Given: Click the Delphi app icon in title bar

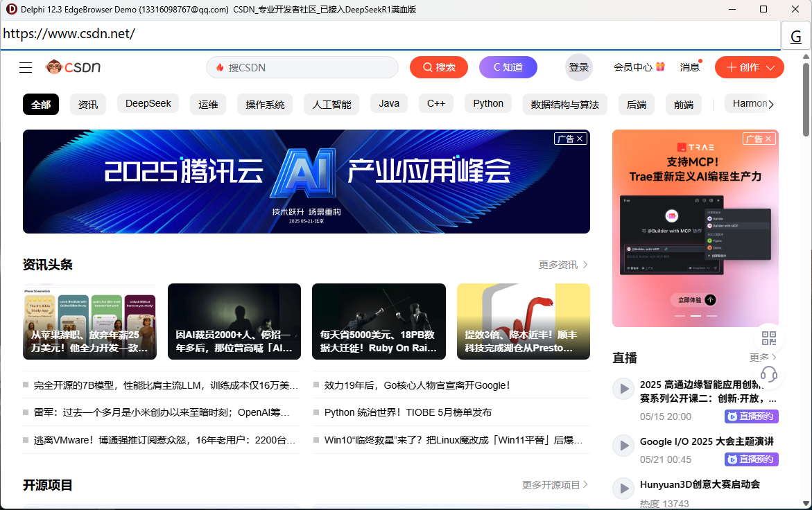Looking at the screenshot, I should tap(11, 9).
